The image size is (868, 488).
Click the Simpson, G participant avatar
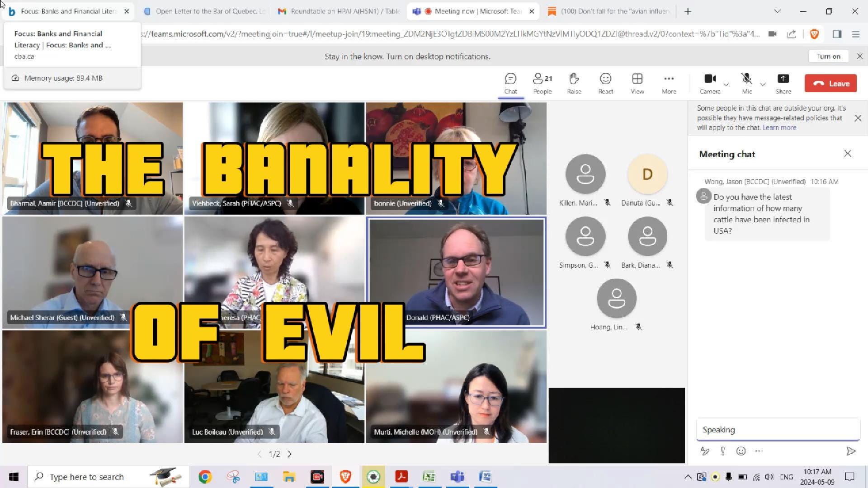tap(585, 236)
